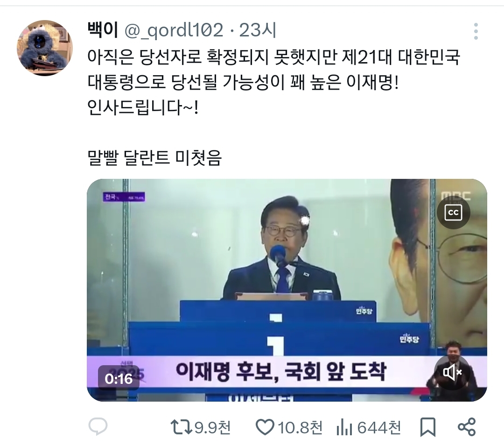Open the reply comment bubble icon
Image resolution: width=504 pixels, height=446 pixels.
98,426
